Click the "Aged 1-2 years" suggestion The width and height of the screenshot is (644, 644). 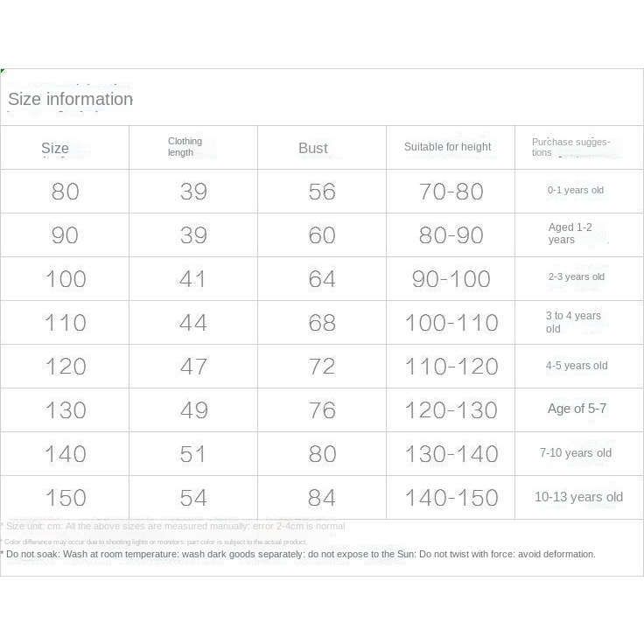pos(570,234)
